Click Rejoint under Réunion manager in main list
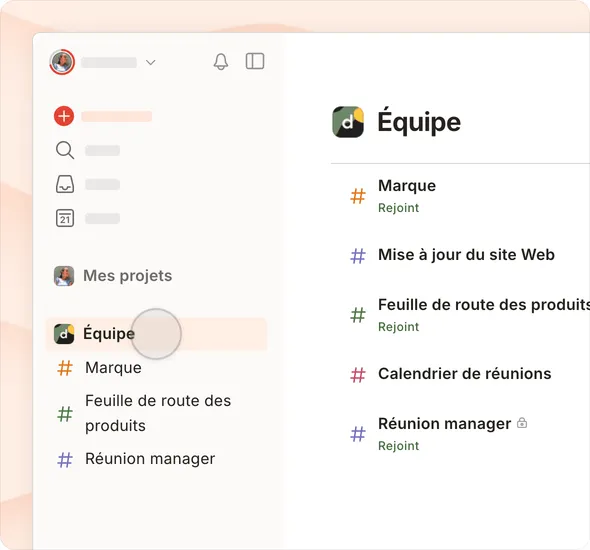The width and height of the screenshot is (590, 550). click(x=398, y=446)
